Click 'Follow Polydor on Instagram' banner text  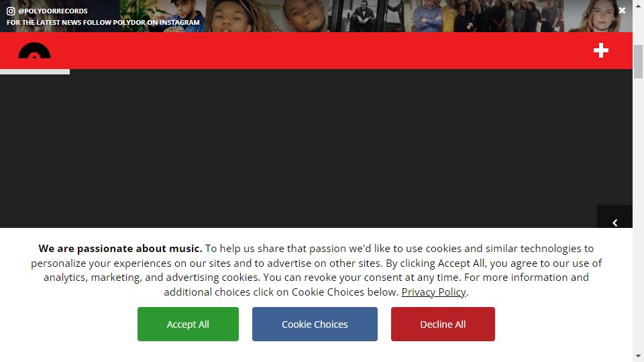(x=103, y=23)
